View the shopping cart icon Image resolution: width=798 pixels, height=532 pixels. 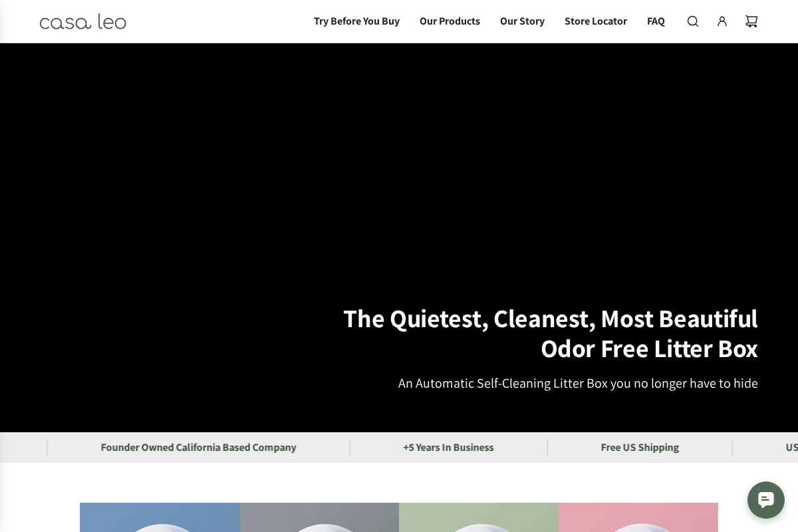pos(751,21)
